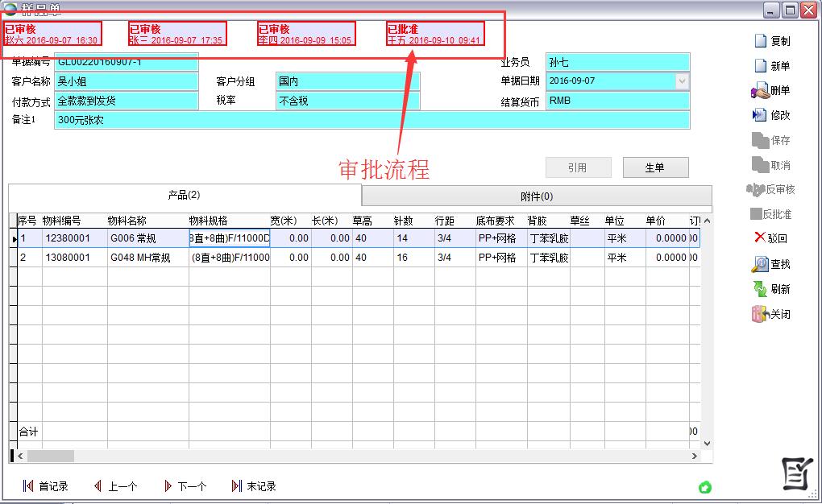Click the 刷新 (refresh) icon
822x504 pixels.
pos(772,290)
